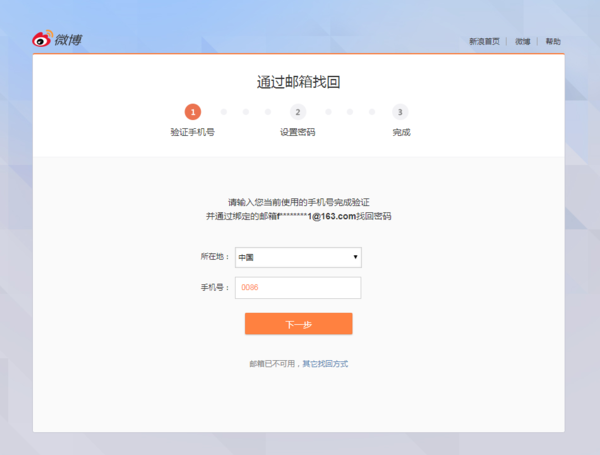This screenshot has height=455, width=600.
Task: Go to 微博 link in top-right header
Action: click(x=523, y=42)
